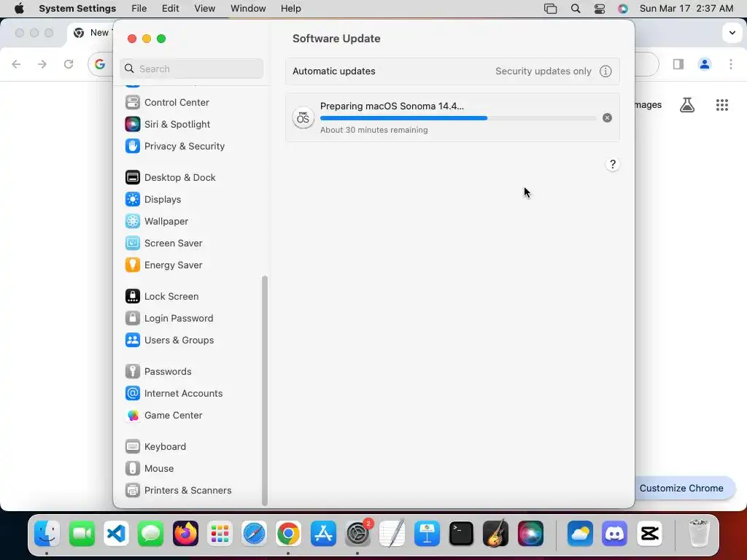The image size is (747, 560).
Task: Click Chrome back arrow button
Action: (x=16, y=64)
